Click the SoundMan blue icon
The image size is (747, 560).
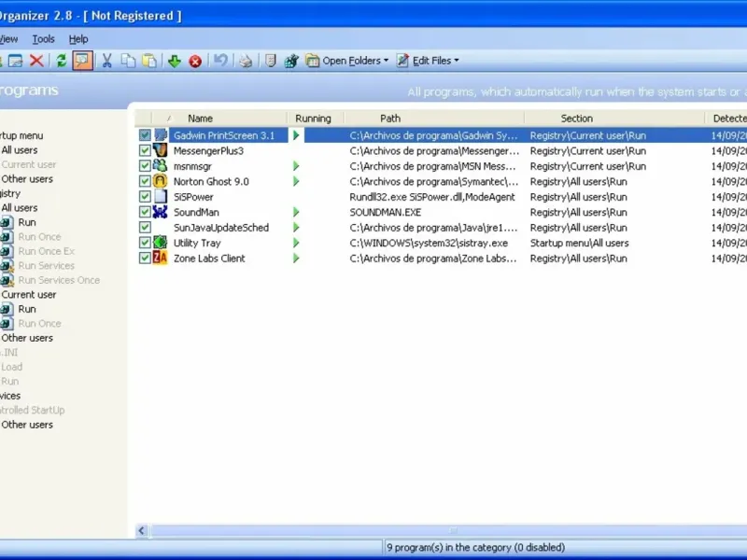point(160,212)
